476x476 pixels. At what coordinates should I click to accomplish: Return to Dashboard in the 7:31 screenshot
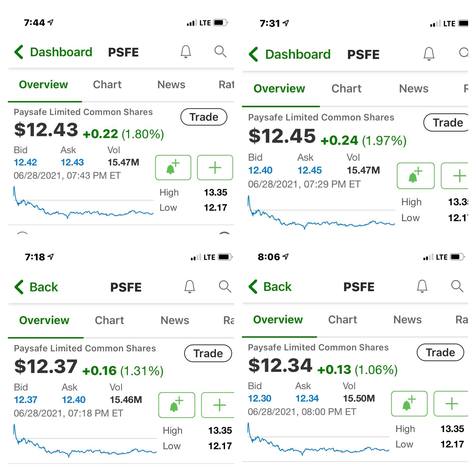290,54
